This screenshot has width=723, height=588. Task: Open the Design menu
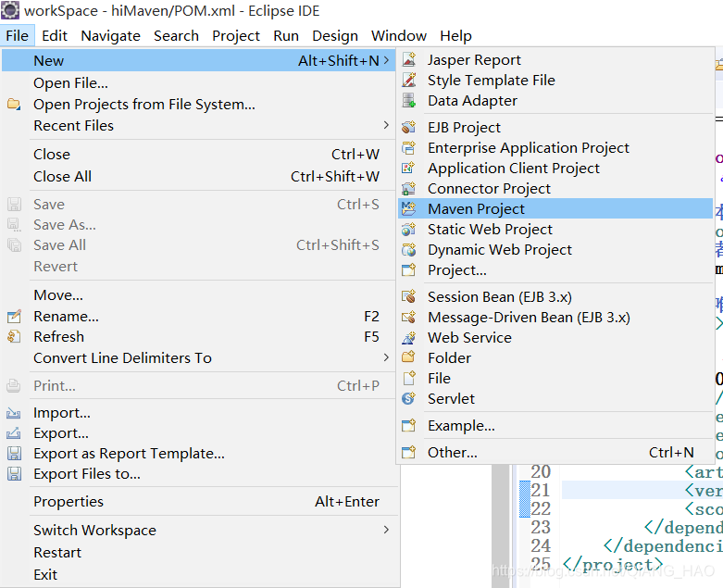pos(335,35)
